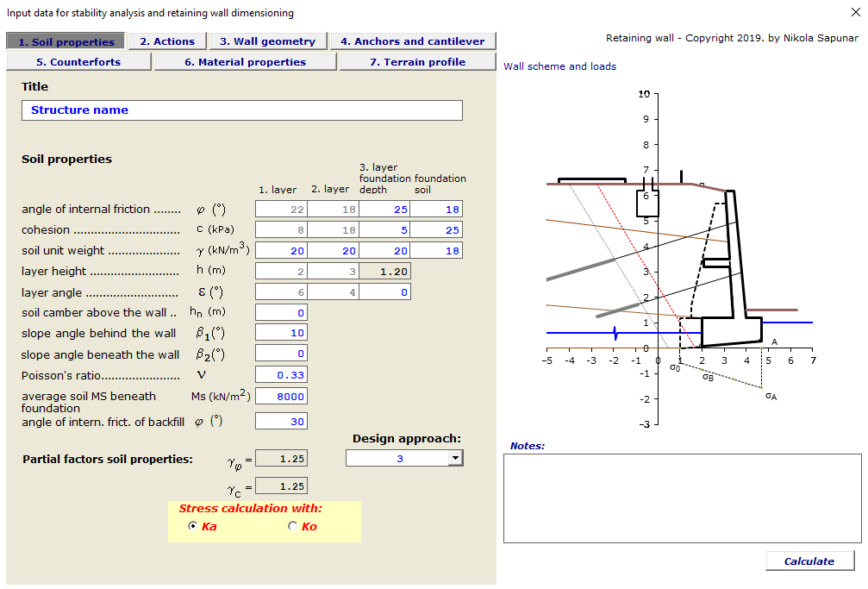Click the Calculate button
Viewport: 868px width, 589px height.
tap(809, 561)
